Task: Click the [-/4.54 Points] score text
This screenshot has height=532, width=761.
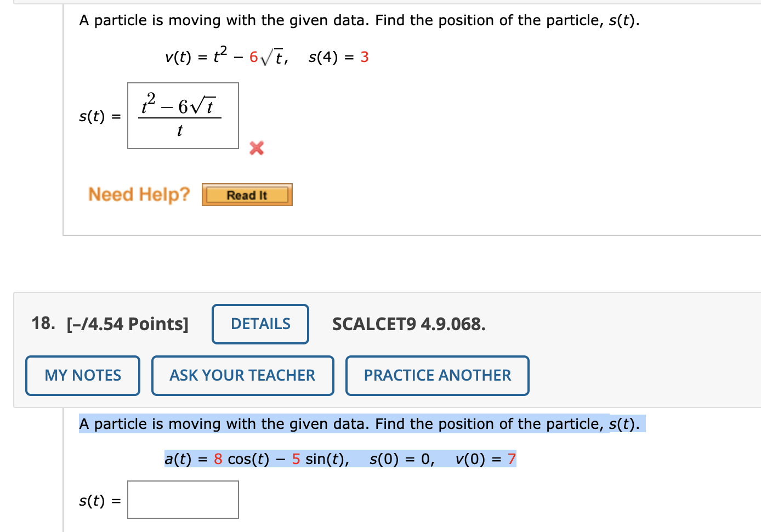Action: click(127, 324)
